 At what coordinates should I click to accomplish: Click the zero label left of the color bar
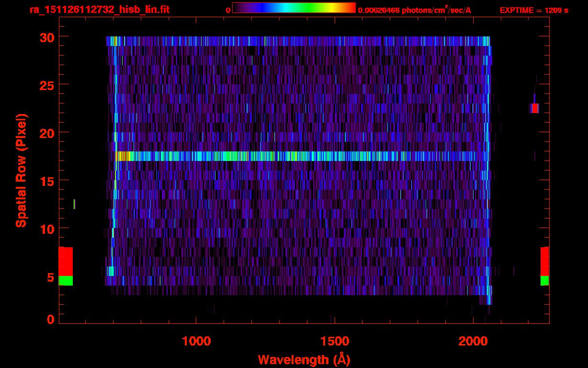click(228, 10)
